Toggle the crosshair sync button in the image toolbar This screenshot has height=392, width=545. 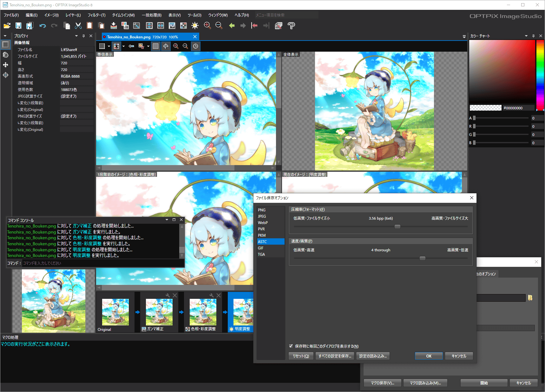[166, 46]
